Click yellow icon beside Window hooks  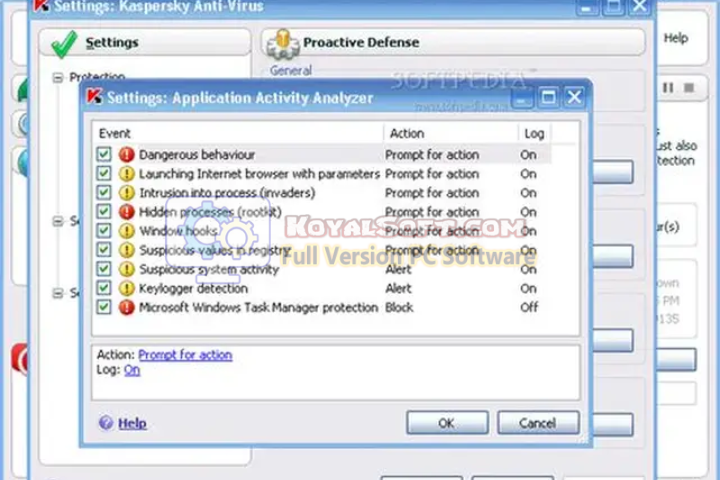[x=126, y=231]
